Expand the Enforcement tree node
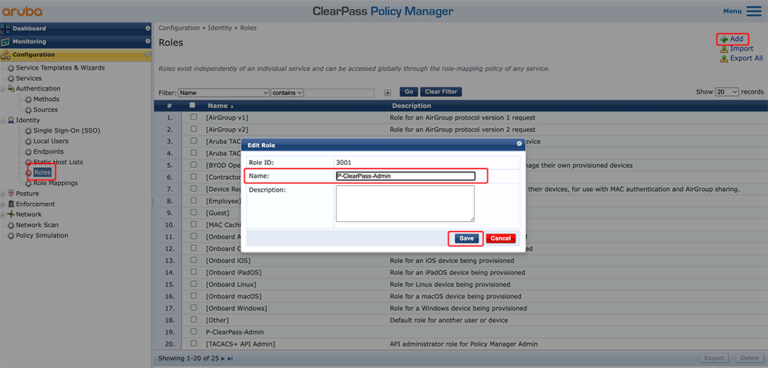 coord(3,204)
